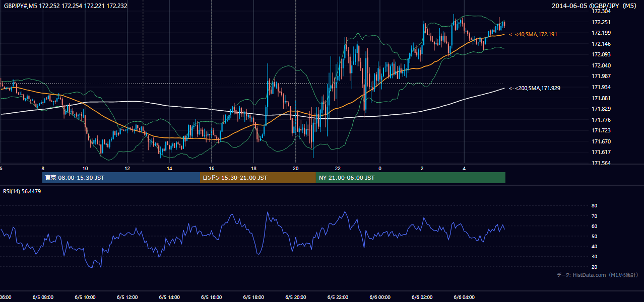Image resolution: width=644 pixels, height=302 pixels.
Task: Click the 172.146 price axis label
Action: tap(601, 44)
